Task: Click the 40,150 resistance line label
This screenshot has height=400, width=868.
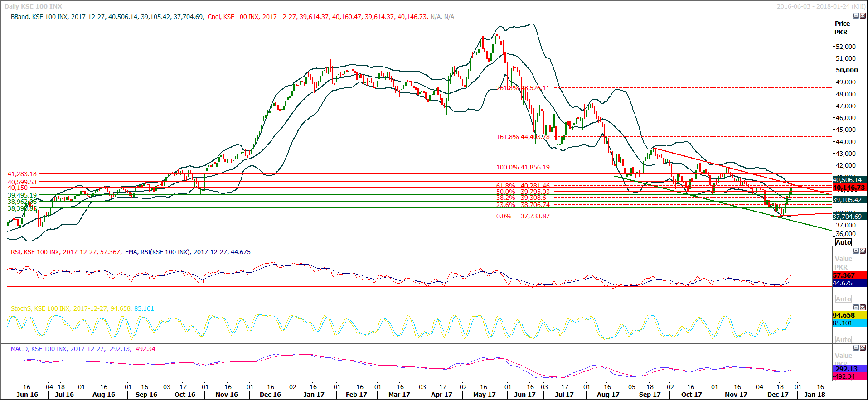Action: pos(18,188)
